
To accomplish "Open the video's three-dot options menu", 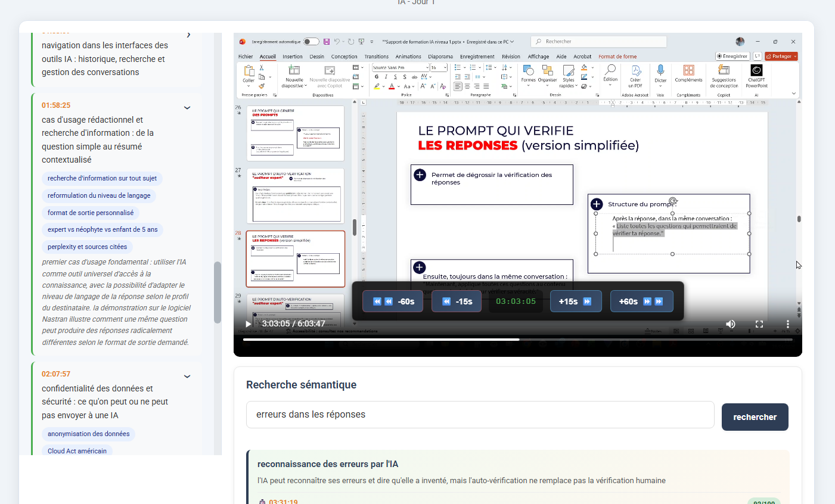I will (787, 324).
